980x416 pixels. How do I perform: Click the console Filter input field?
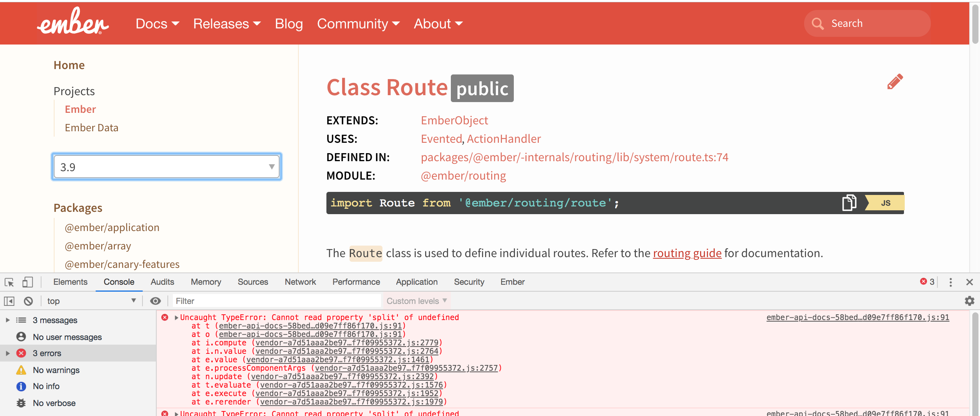pos(276,301)
